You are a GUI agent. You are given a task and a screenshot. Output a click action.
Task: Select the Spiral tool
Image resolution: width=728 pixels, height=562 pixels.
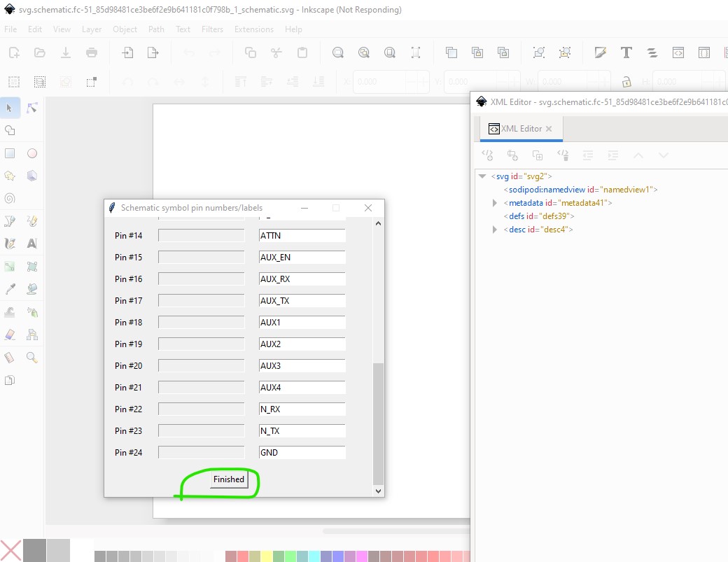[10, 199]
